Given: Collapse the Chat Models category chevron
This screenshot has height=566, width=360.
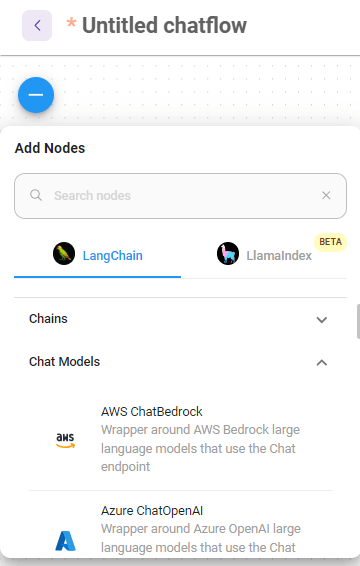Looking at the screenshot, I should click(x=322, y=362).
